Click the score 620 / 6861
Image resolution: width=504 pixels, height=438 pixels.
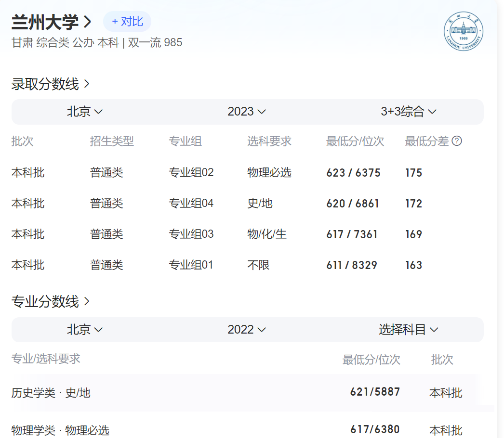point(353,204)
